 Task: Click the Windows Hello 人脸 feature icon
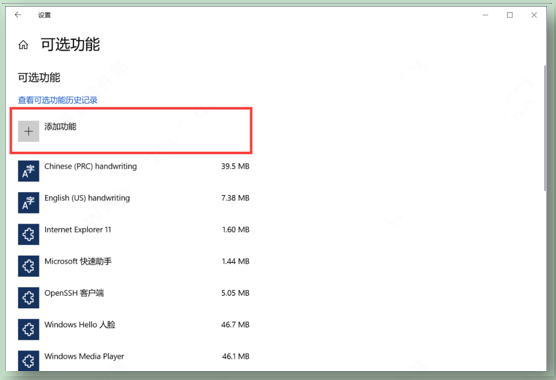(x=29, y=329)
